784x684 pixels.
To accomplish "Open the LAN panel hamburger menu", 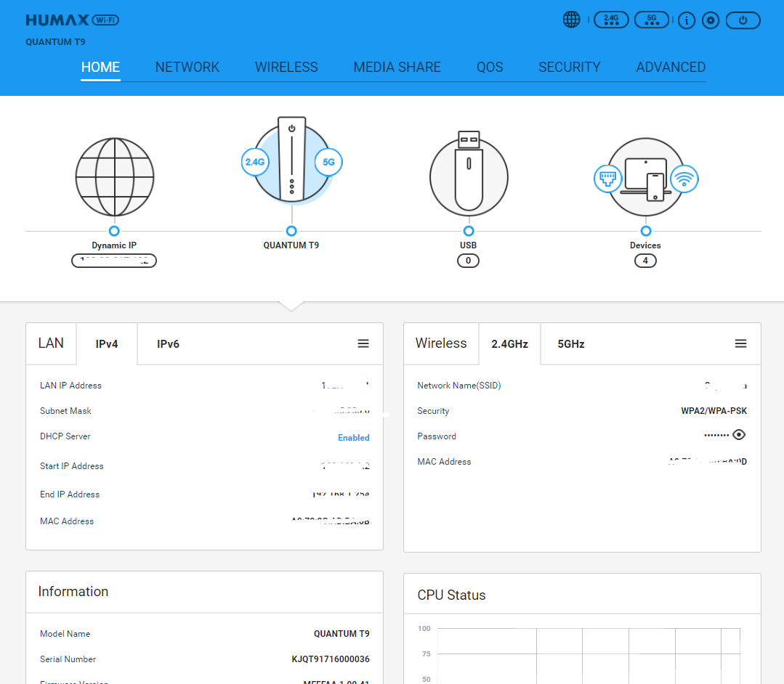I will pos(363,343).
